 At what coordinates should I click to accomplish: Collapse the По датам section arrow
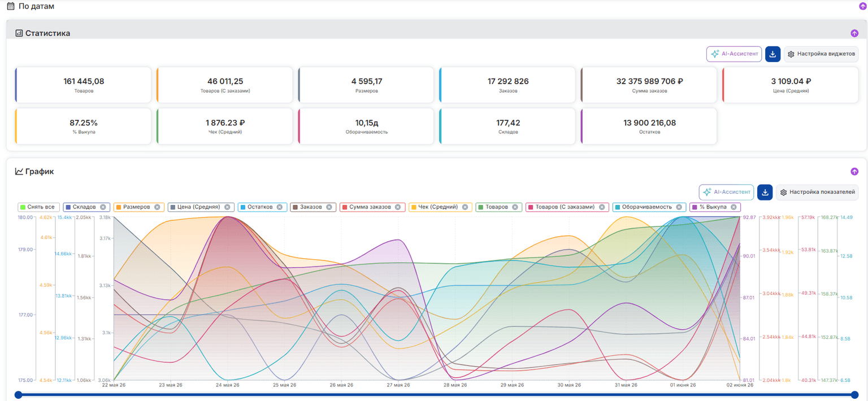point(862,6)
